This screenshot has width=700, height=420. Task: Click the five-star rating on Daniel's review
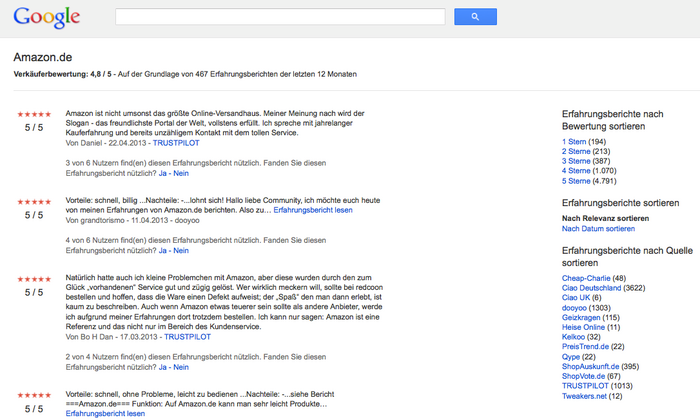tap(35, 114)
